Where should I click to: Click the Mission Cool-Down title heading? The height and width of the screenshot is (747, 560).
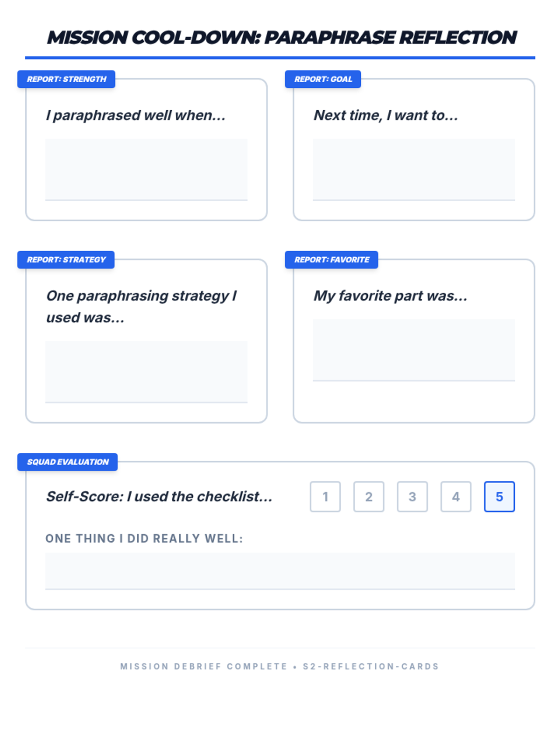pos(281,37)
